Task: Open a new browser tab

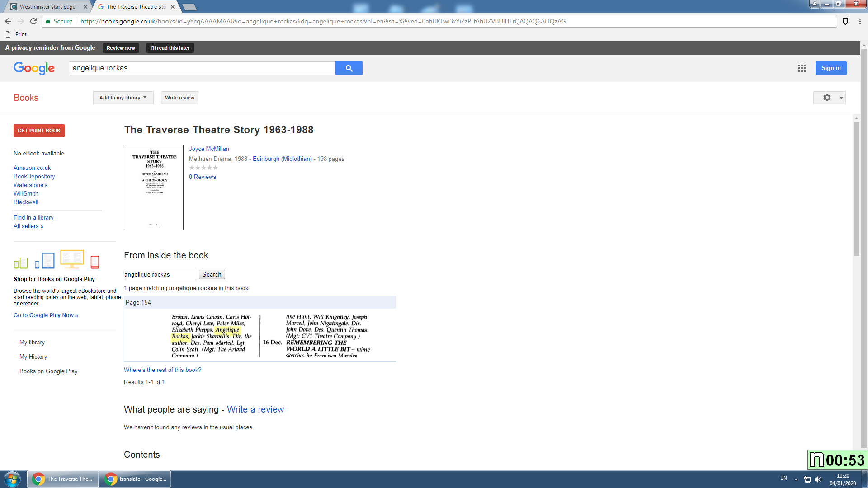Action: pyautogui.click(x=189, y=7)
